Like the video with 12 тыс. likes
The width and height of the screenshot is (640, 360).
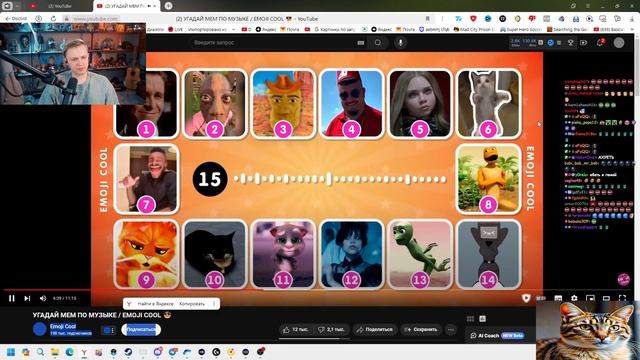[295, 329]
